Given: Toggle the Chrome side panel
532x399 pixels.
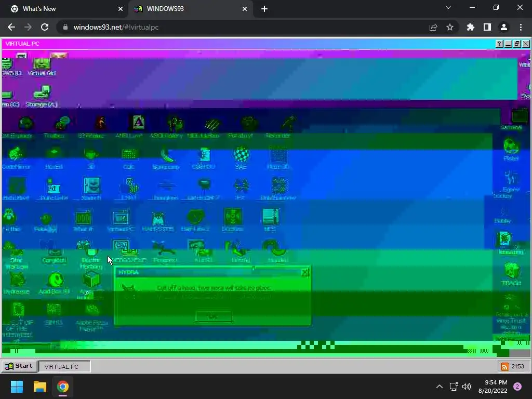Looking at the screenshot, I should [487, 27].
